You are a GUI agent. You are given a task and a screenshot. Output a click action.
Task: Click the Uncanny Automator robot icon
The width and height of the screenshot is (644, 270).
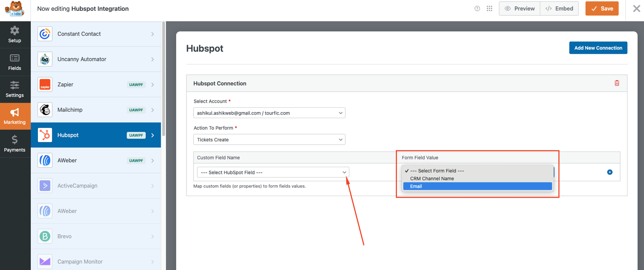point(45,59)
